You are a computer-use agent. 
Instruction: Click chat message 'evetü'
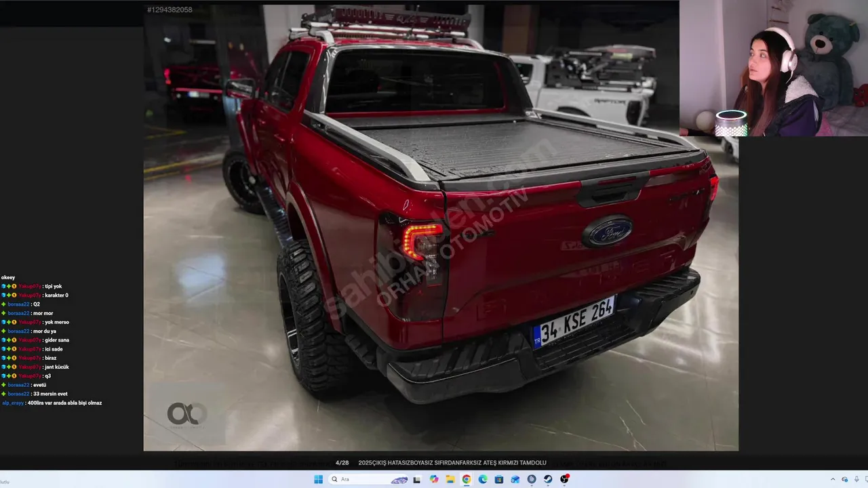(39, 385)
